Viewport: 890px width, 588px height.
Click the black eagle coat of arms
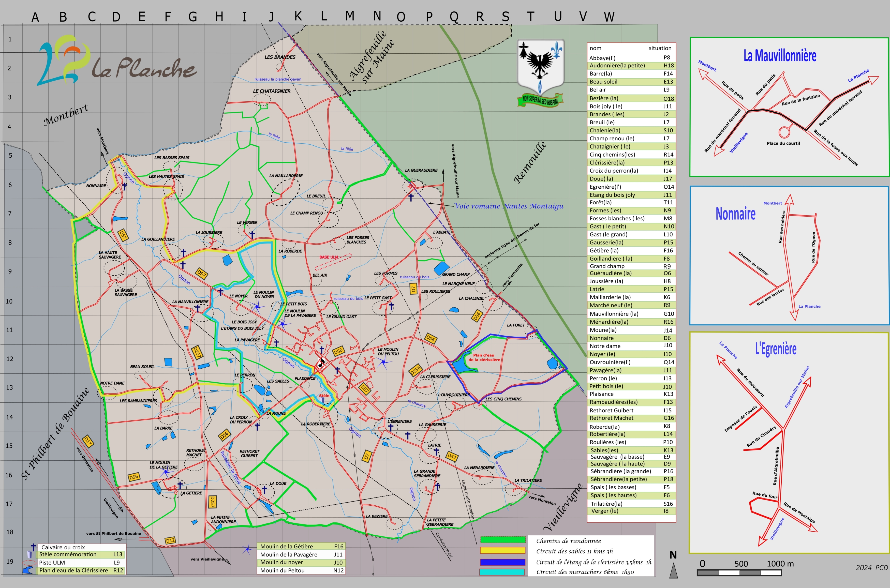point(540,65)
